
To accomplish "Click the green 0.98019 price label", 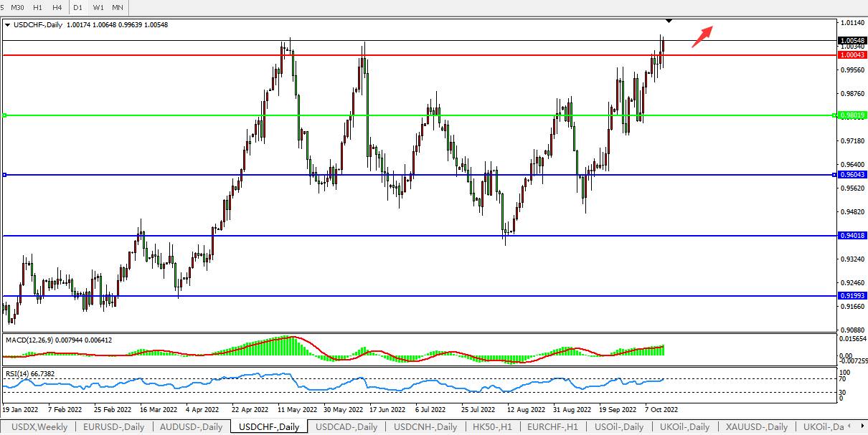I will click(852, 115).
